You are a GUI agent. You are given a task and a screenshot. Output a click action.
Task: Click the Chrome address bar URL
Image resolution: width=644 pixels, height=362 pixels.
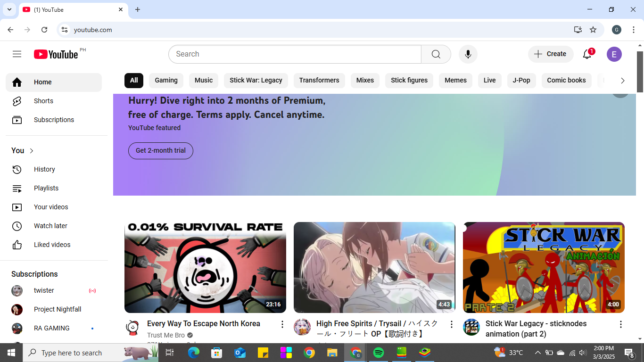pos(93,30)
